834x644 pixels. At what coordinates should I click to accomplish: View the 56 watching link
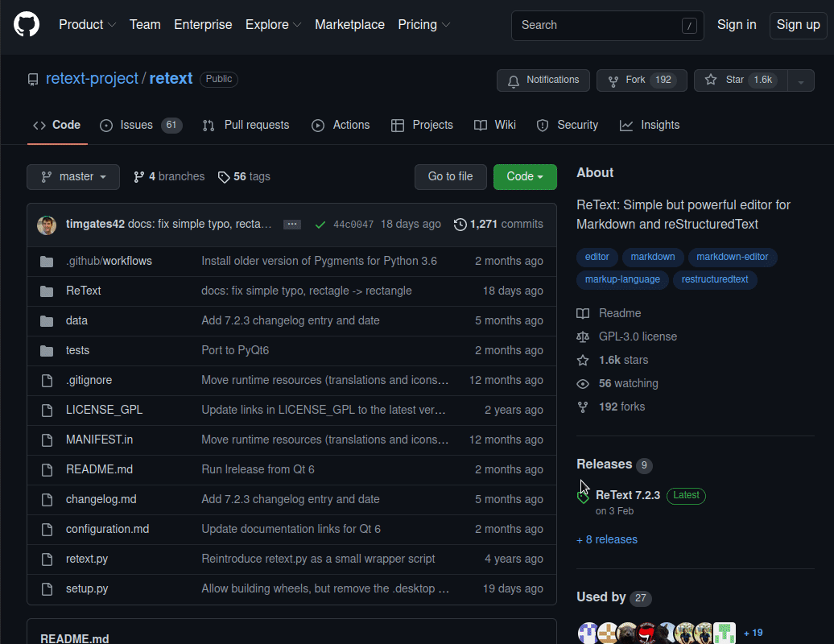point(617,383)
